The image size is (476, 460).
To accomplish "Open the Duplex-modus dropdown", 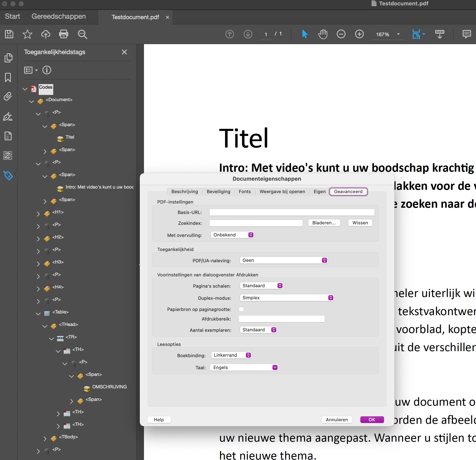I will (286, 298).
